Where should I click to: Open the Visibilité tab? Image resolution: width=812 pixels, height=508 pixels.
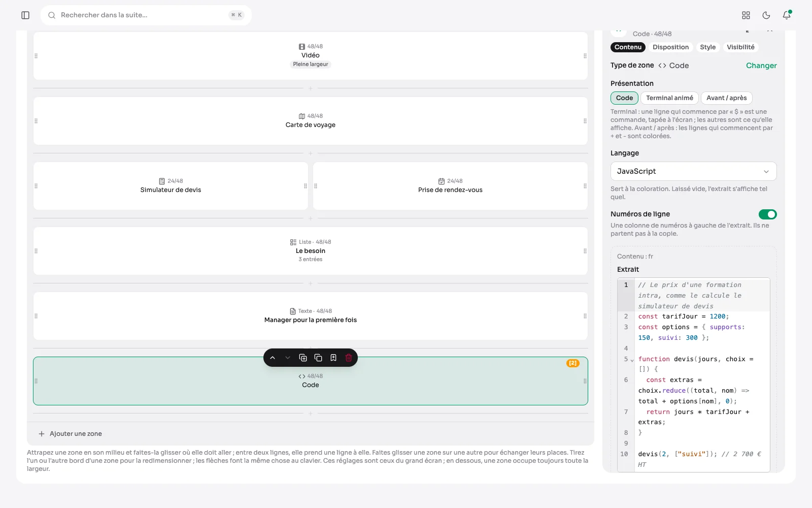[x=740, y=47]
